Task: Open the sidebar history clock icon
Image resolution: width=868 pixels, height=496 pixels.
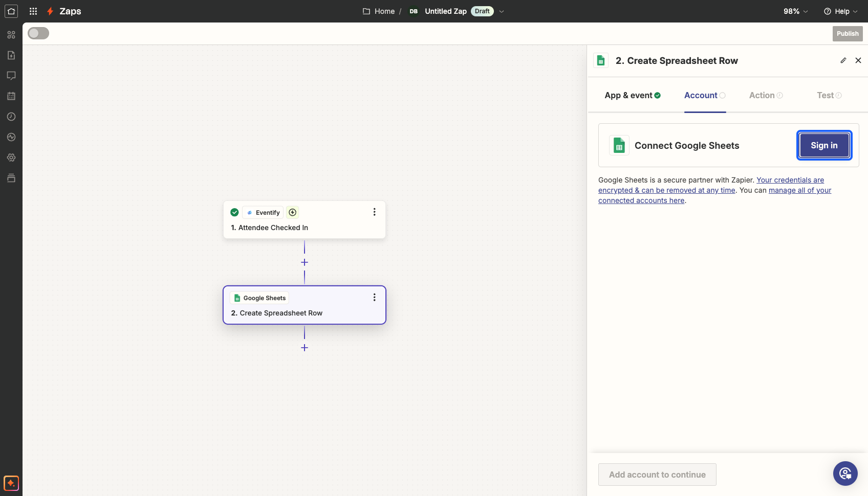Action: click(x=11, y=117)
